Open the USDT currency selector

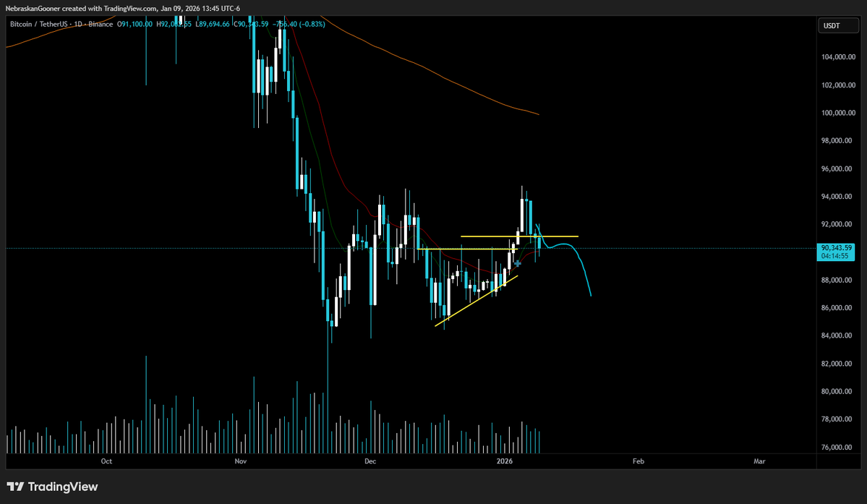tap(838, 25)
